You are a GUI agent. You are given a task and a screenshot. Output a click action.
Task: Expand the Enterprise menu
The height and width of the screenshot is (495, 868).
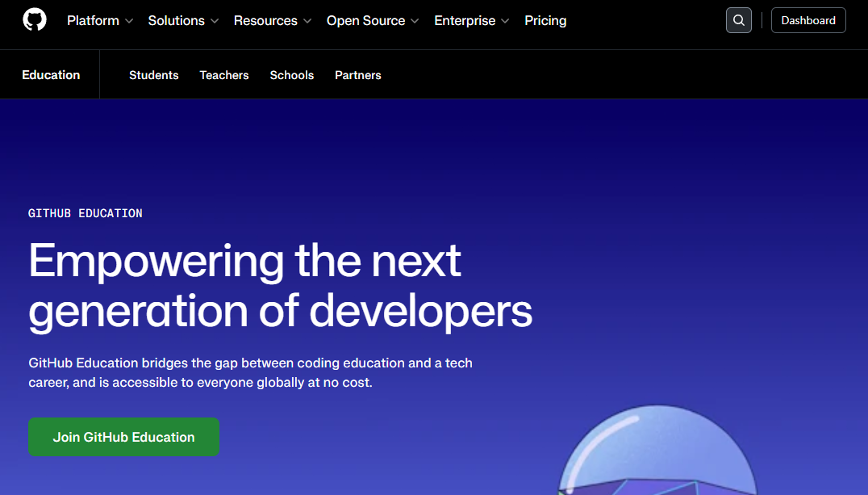click(472, 20)
